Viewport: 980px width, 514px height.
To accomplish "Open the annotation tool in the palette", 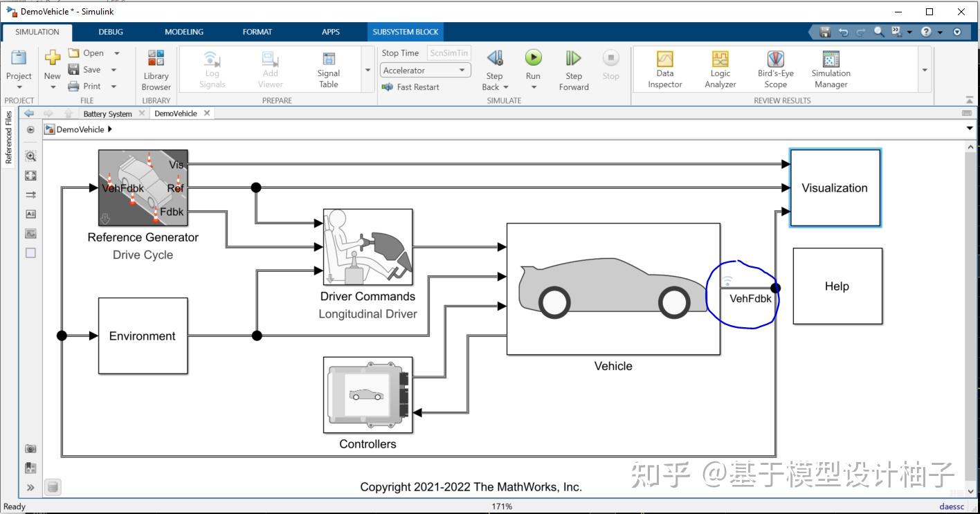I will tap(30, 214).
